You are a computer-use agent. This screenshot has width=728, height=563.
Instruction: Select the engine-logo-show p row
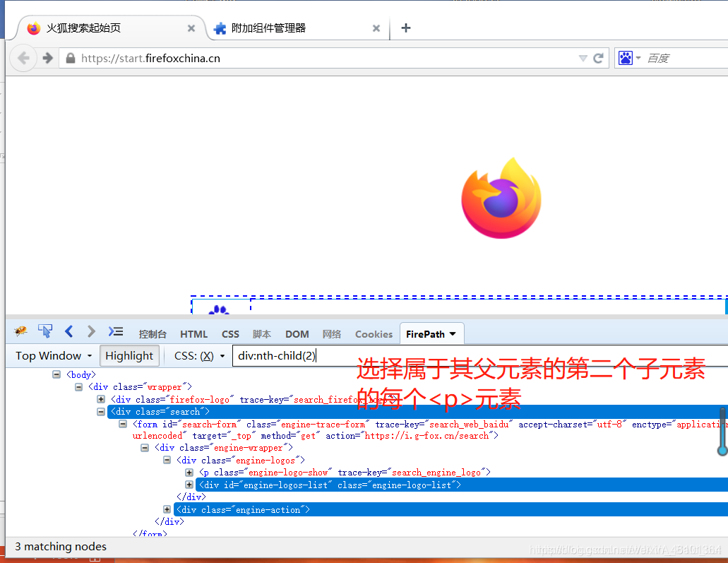click(345, 473)
